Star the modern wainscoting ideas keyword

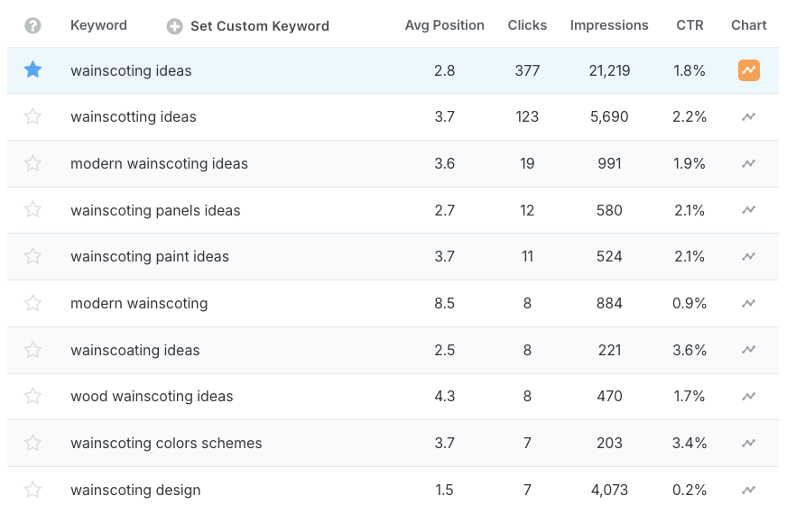[x=33, y=163]
